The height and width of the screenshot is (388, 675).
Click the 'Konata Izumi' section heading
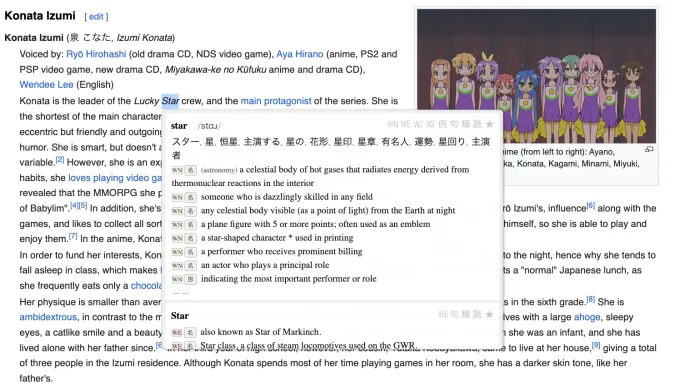click(x=40, y=16)
